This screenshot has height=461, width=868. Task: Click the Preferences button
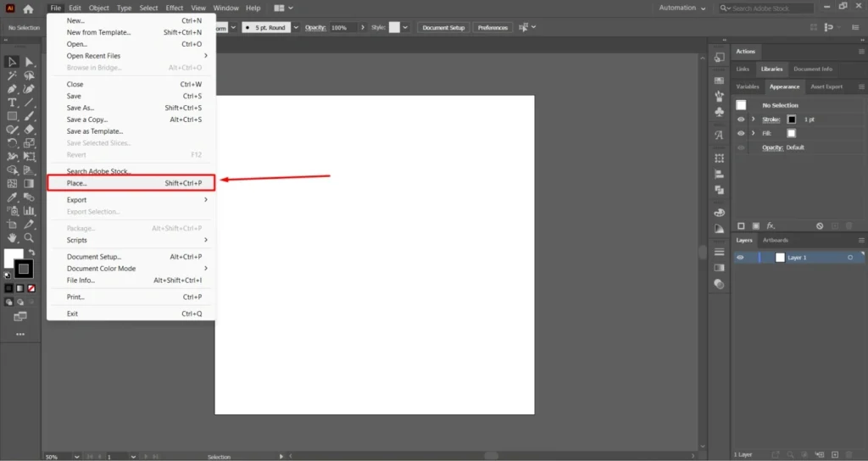[x=492, y=28]
